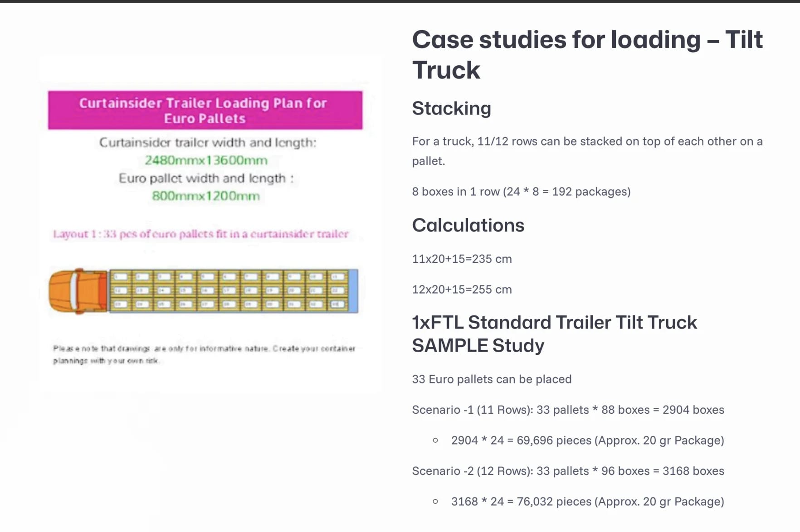Click the disclaimer note below the truck drawing
The image size is (800, 532).
[x=204, y=354]
